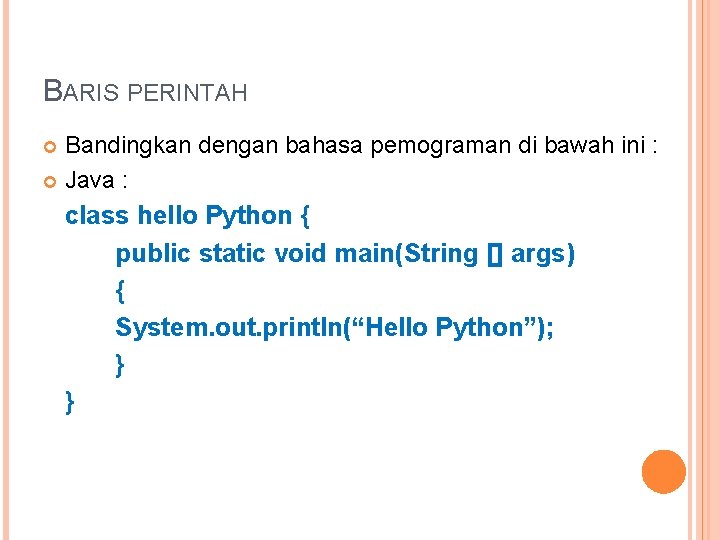Screen dimensions: 720x540
Task: Click the text "class hello"
Action: (x=130, y=216)
